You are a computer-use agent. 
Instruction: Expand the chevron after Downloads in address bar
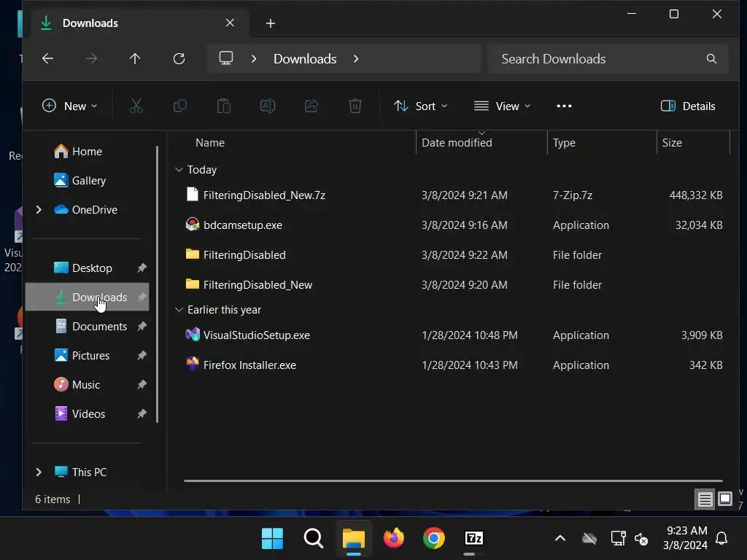356,58
